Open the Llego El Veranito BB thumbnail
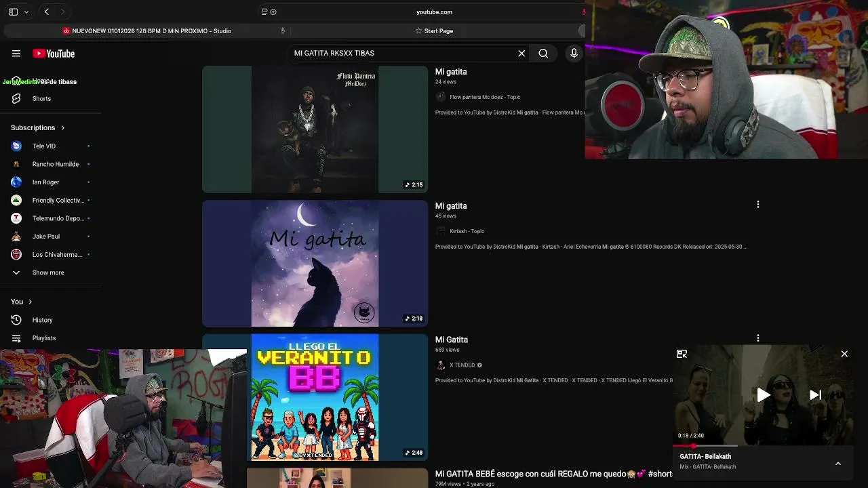Image resolution: width=868 pixels, height=488 pixels. 315,397
